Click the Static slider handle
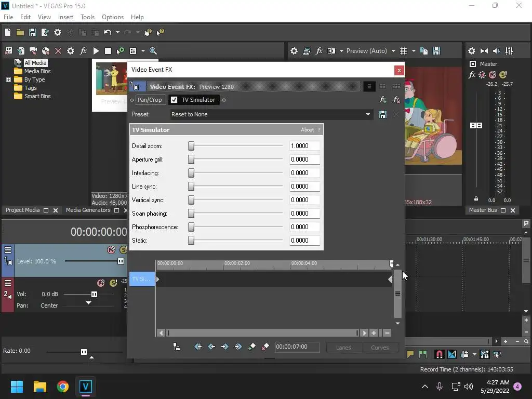This screenshot has width=532, height=399. point(191,241)
